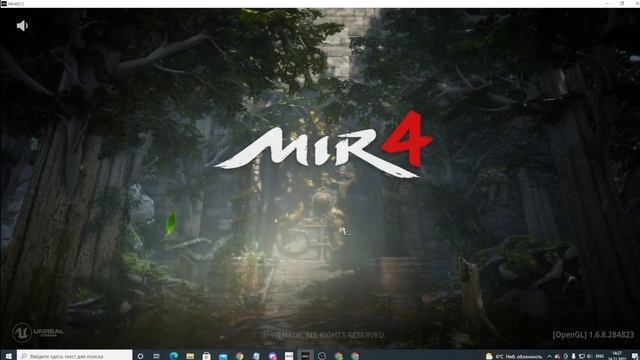Mute the game sound with speaker icon
640x360 pixels.
22,26
